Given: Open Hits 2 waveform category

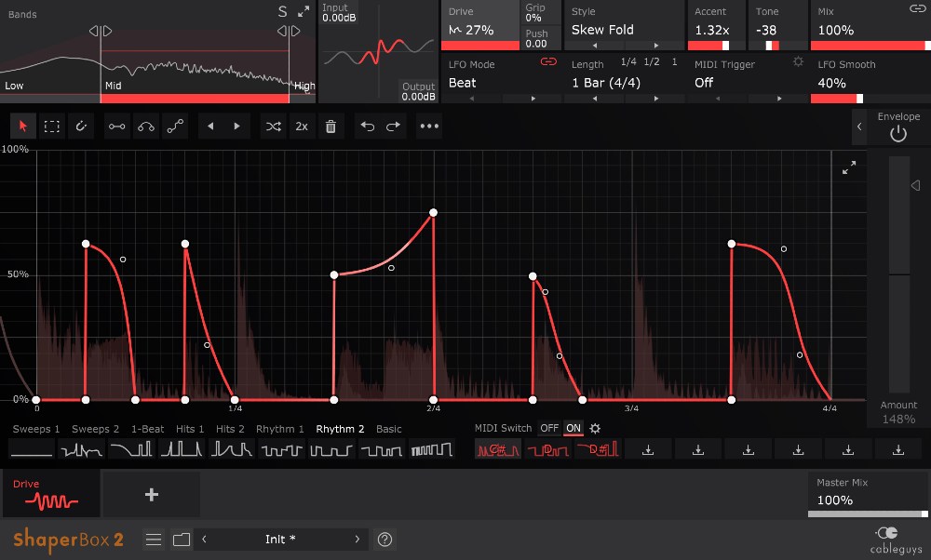Looking at the screenshot, I should pyautogui.click(x=230, y=429).
